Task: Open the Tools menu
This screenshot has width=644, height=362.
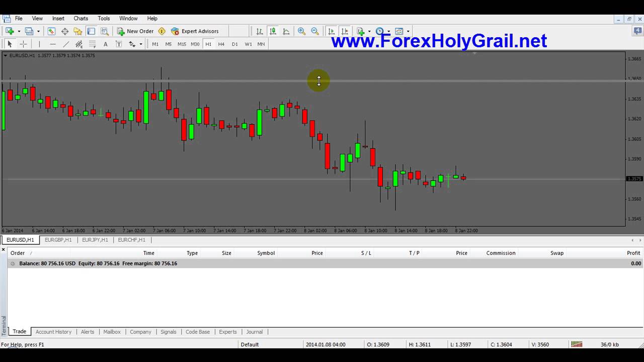Action: tap(104, 19)
